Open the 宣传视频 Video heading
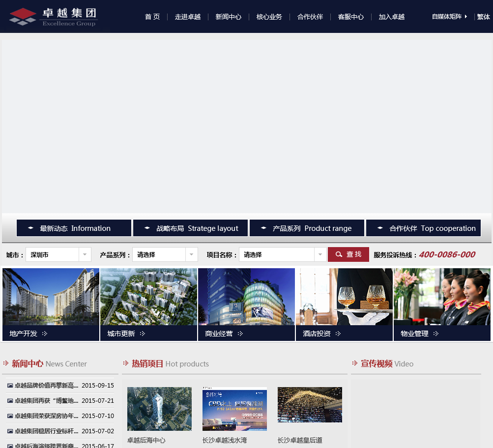This screenshot has width=493, height=448. [387, 364]
